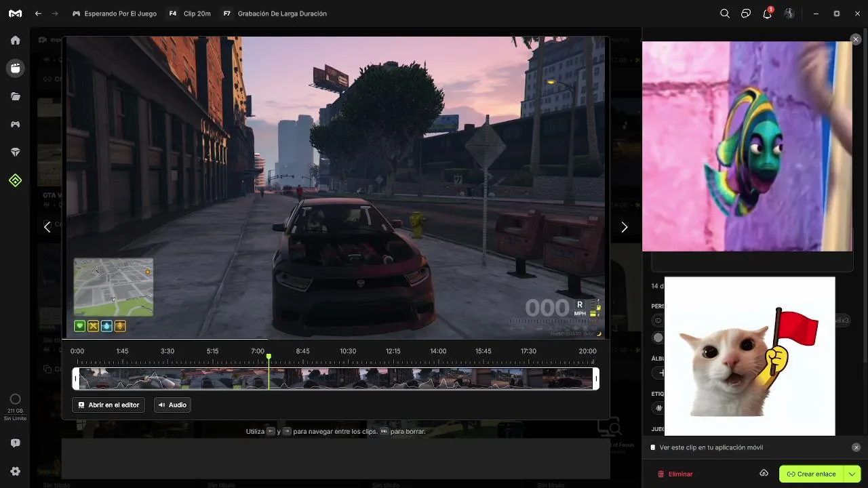
Task: Check the 211 GB storage indicator
Action: click(x=15, y=407)
